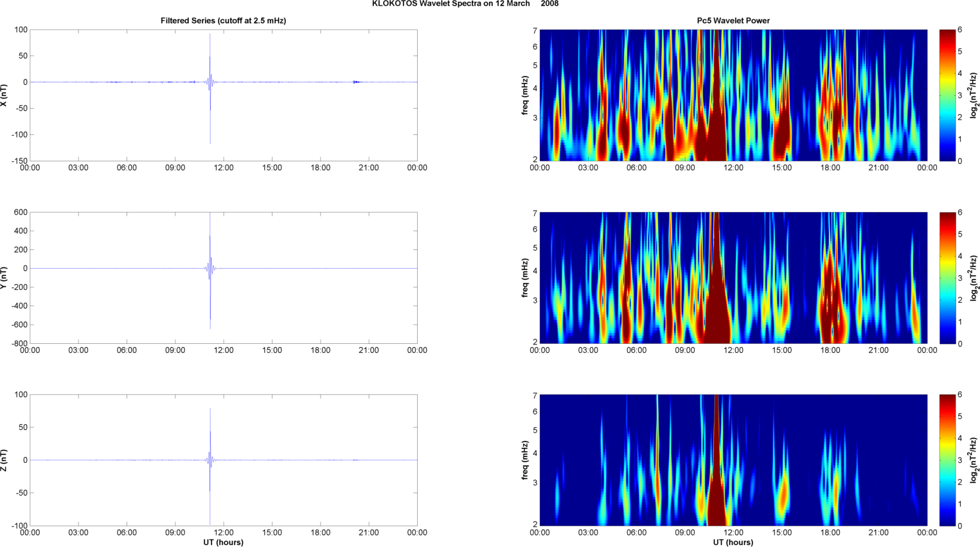Click the '18:00' tick under the Y series plot
Screen dimensions: 980x547
321,350
